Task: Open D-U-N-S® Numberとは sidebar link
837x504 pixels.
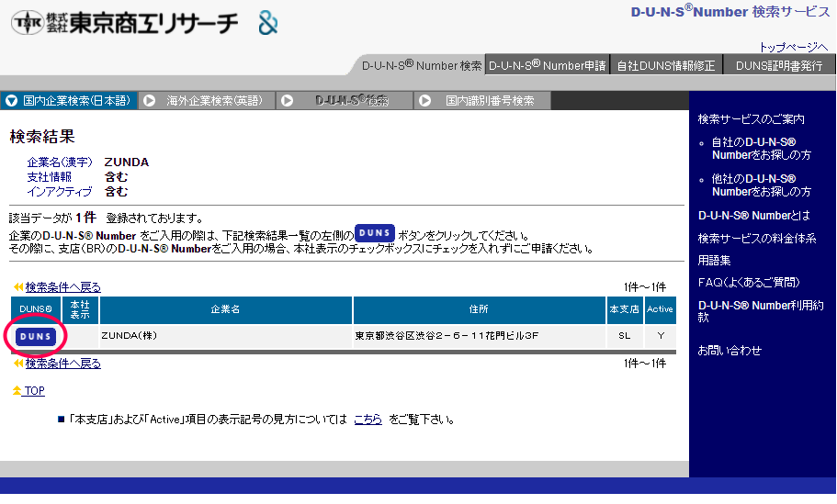Action: click(x=753, y=216)
